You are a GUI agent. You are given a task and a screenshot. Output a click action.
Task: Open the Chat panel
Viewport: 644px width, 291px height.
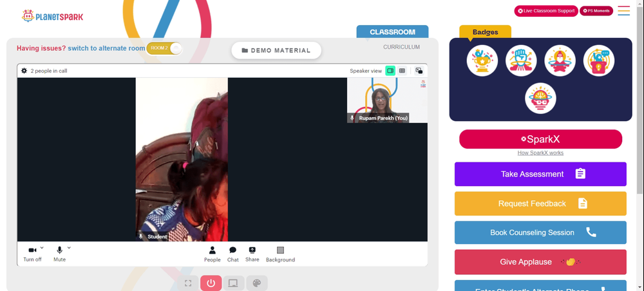click(233, 254)
